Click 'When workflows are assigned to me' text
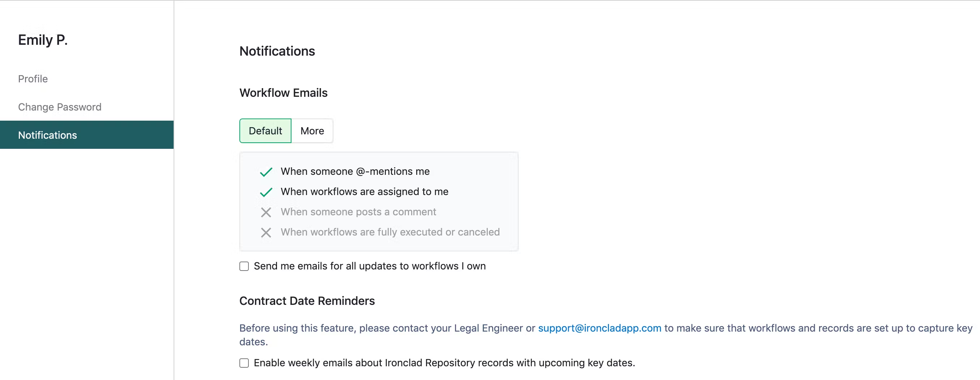 (365, 191)
